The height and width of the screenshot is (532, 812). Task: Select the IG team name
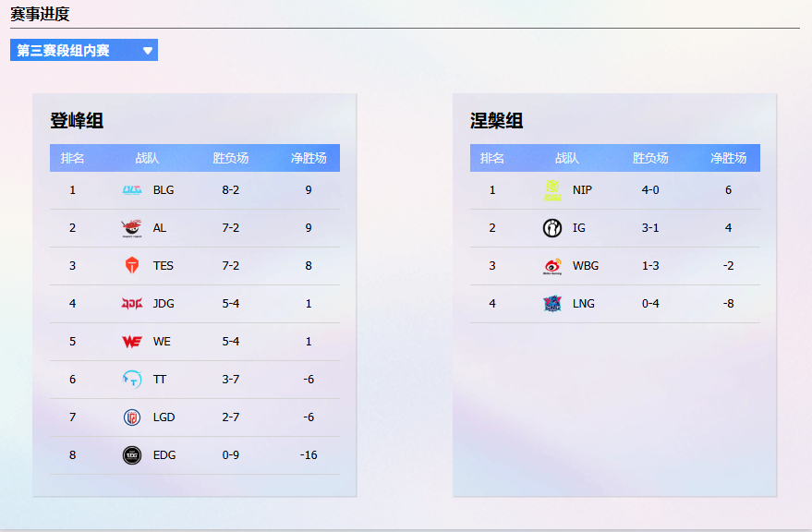pyautogui.click(x=579, y=228)
